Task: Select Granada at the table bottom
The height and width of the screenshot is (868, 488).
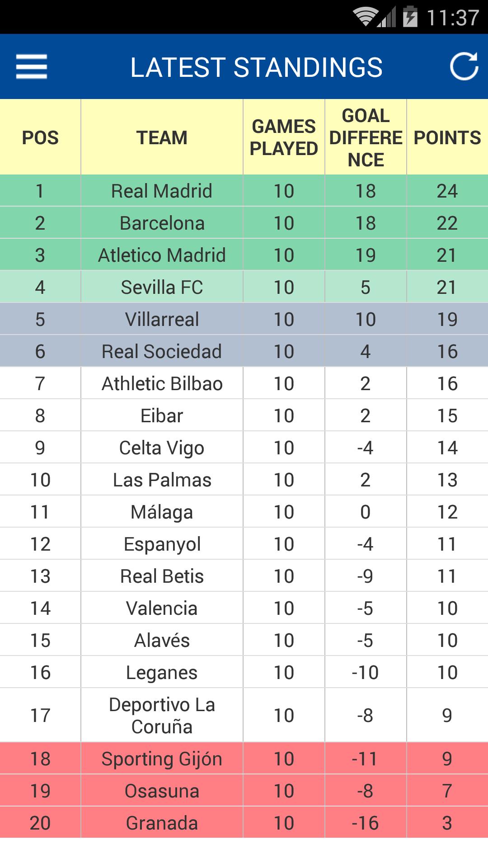Action: [x=244, y=823]
